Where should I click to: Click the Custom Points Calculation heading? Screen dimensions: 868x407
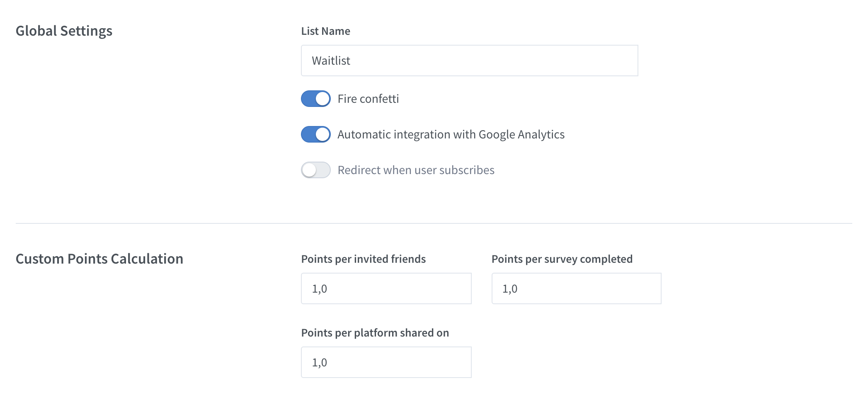coord(99,259)
